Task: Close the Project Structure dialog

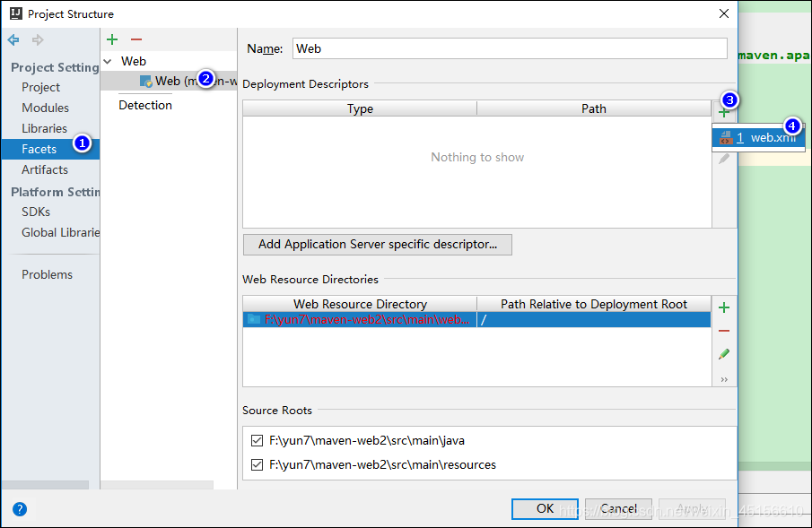Action: [724, 13]
